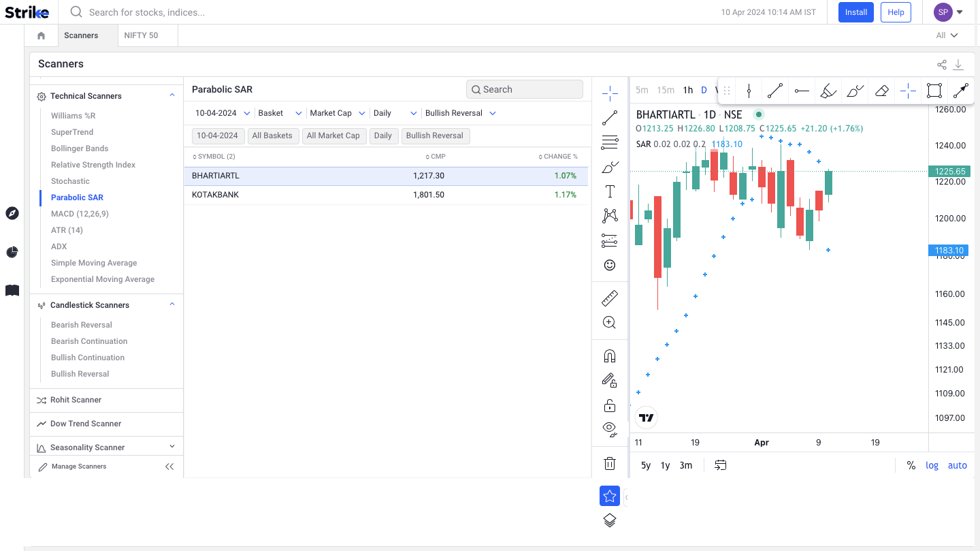Select the 1h chart interval

pyautogui.click(x=688, y=90)
